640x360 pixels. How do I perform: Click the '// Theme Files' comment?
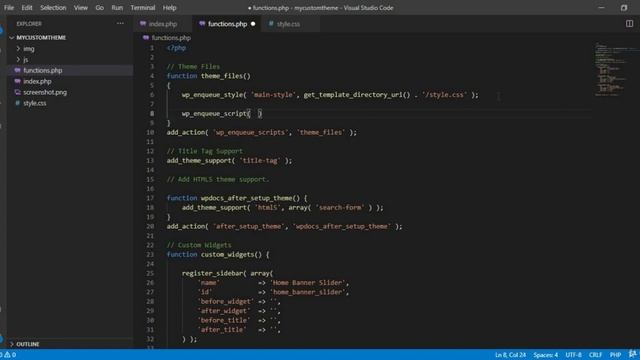pos(193,67)
